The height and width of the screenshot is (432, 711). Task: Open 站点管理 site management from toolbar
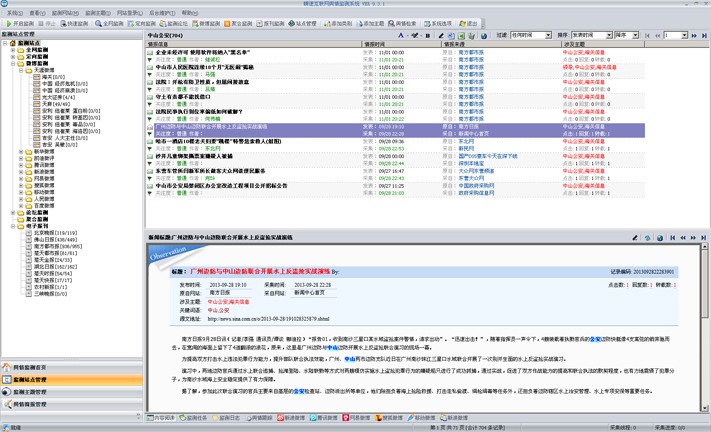pos(303,23)
